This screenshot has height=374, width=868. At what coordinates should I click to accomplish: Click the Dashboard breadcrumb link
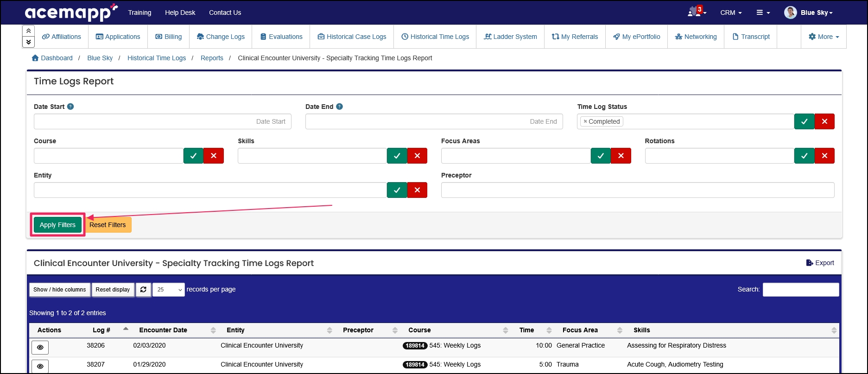coord(52,58)
